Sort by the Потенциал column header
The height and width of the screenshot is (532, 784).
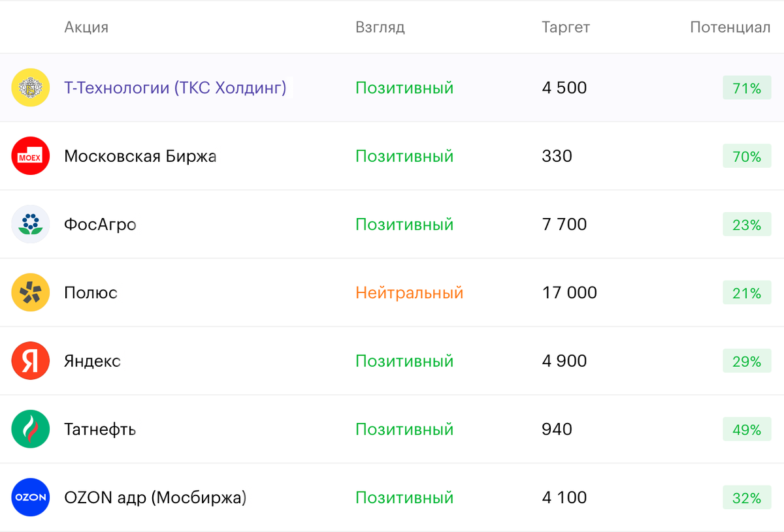(x=730, y=27)
